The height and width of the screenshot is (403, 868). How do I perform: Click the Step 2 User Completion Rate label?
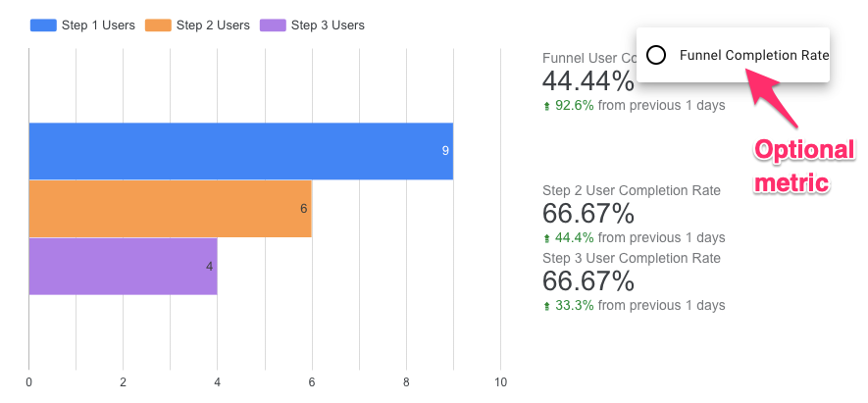631,190
